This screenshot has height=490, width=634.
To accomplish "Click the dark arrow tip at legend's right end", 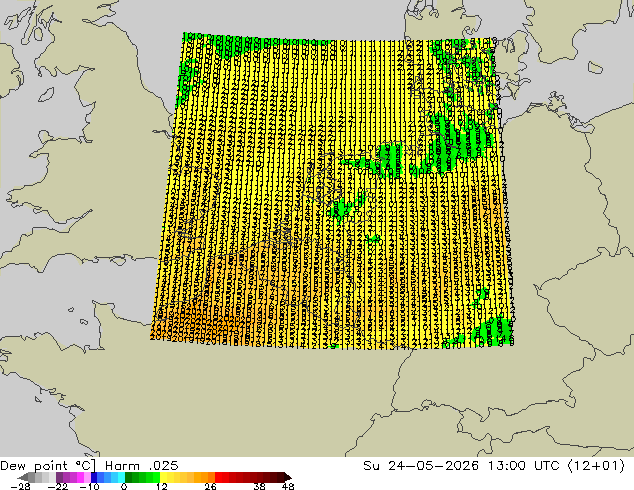I will (287, 477).
